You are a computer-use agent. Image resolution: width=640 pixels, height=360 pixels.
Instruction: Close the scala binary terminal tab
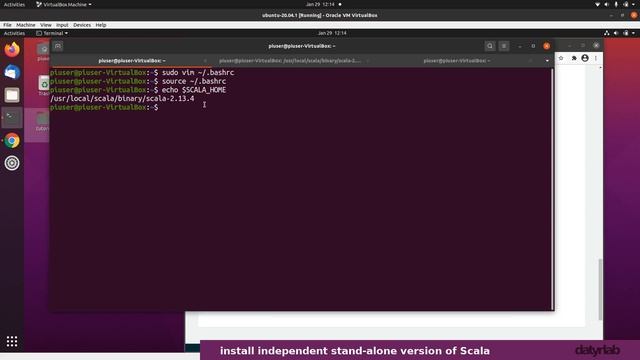[x=368, y=61]
